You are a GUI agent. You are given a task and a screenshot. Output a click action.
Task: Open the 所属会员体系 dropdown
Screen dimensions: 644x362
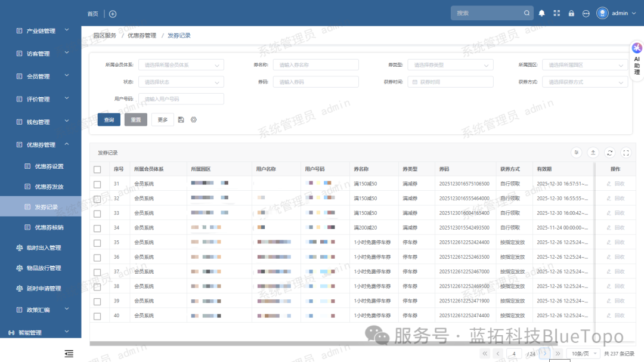tap(181, 65)
